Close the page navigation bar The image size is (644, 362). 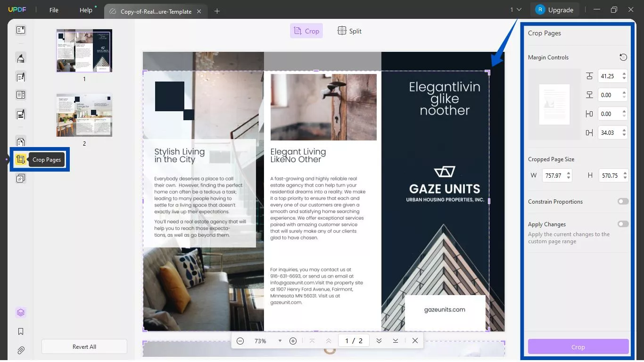415,341
